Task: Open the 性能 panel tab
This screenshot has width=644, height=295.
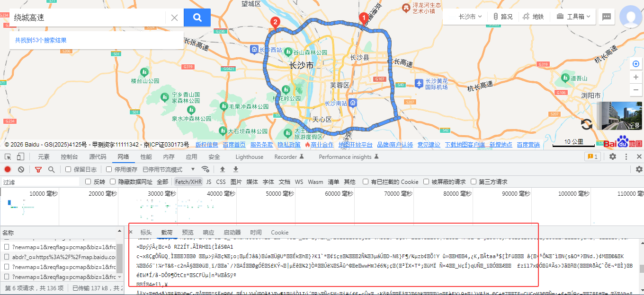Action: click(x=146, y=157)
